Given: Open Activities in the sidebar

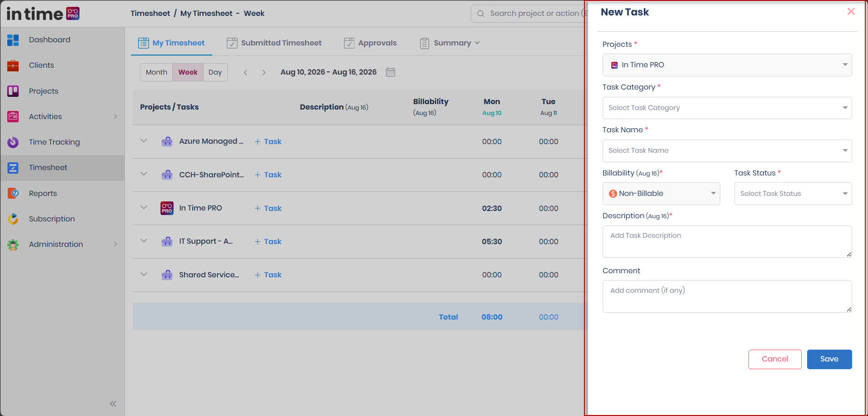Looking at the screenshot, I should (x=62, y=117).
